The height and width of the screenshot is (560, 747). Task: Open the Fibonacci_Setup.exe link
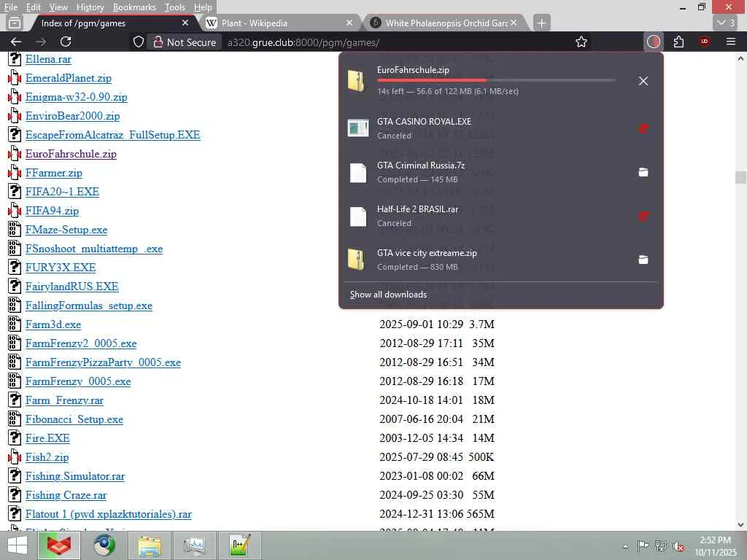(x=74, y=419)
